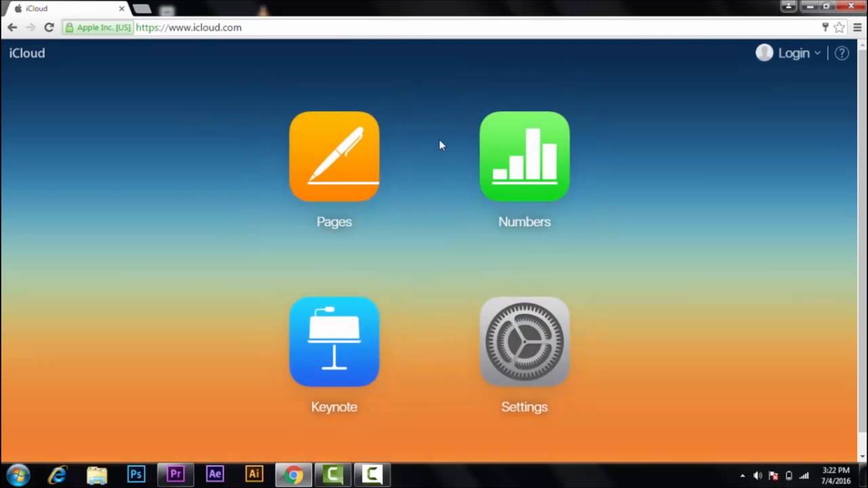Click the Action Center flag tray icon

773,476
